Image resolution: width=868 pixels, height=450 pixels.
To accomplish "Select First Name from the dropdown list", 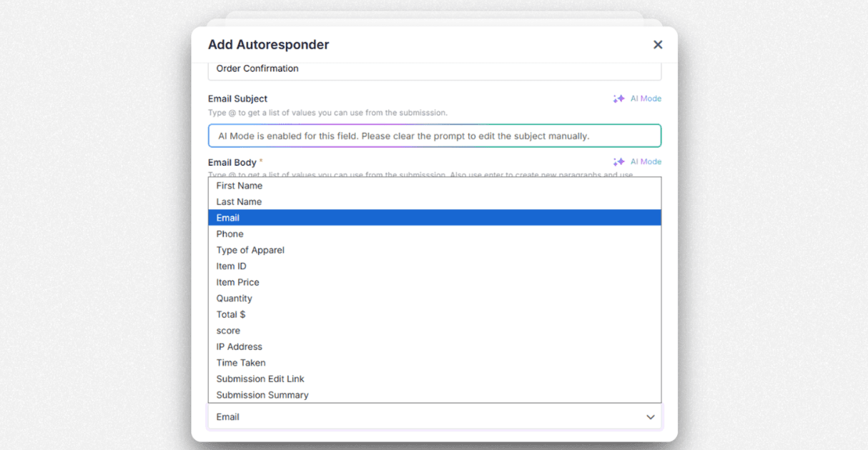I will click(435, 186).
